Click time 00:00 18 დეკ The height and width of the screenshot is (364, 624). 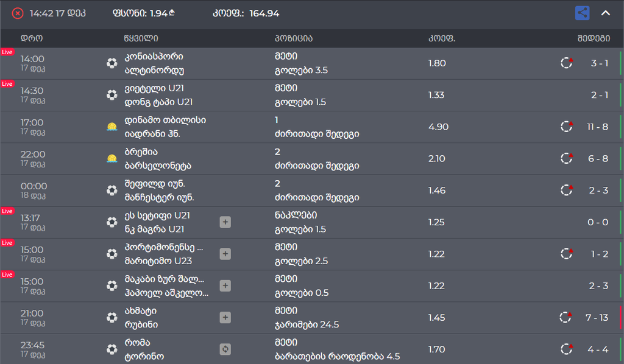34,191
